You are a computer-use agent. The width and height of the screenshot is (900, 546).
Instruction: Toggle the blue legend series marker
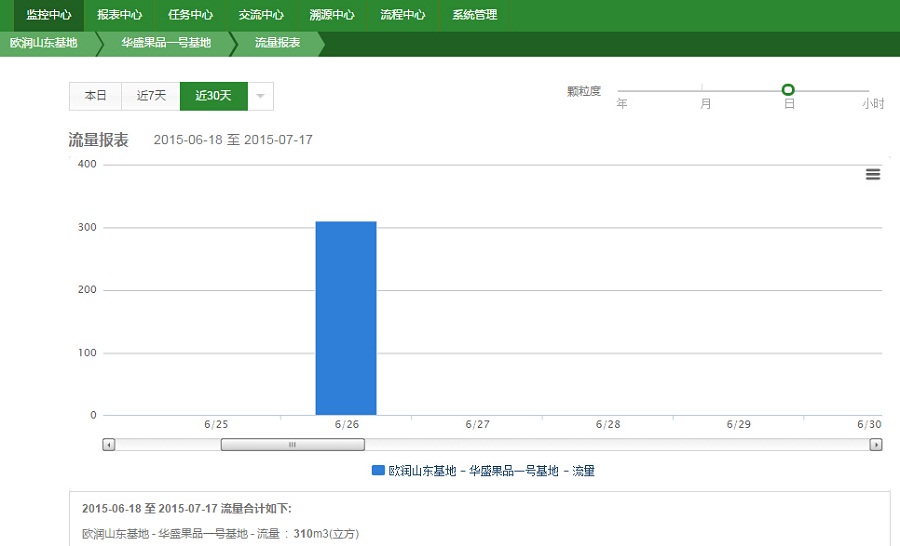coord(378,470)
